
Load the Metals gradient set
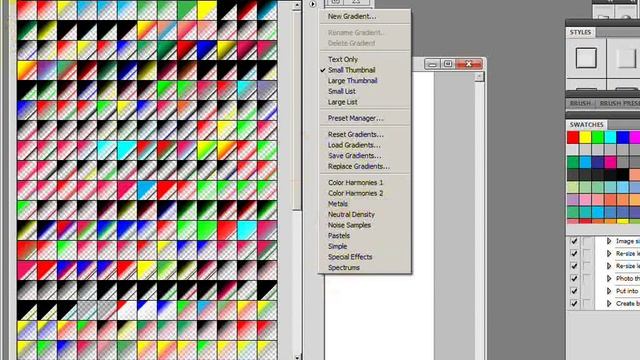(338, 204)
